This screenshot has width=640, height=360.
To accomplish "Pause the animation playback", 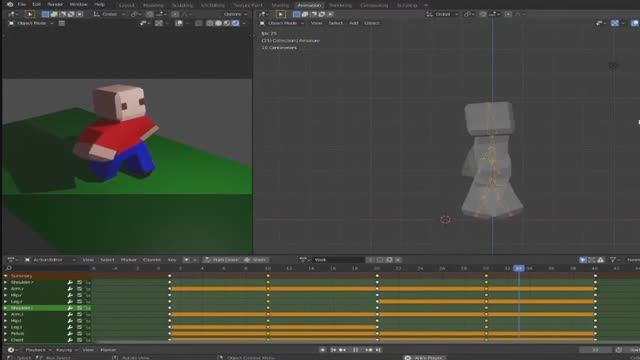I will pyautogui.click(x=356, y=350).
